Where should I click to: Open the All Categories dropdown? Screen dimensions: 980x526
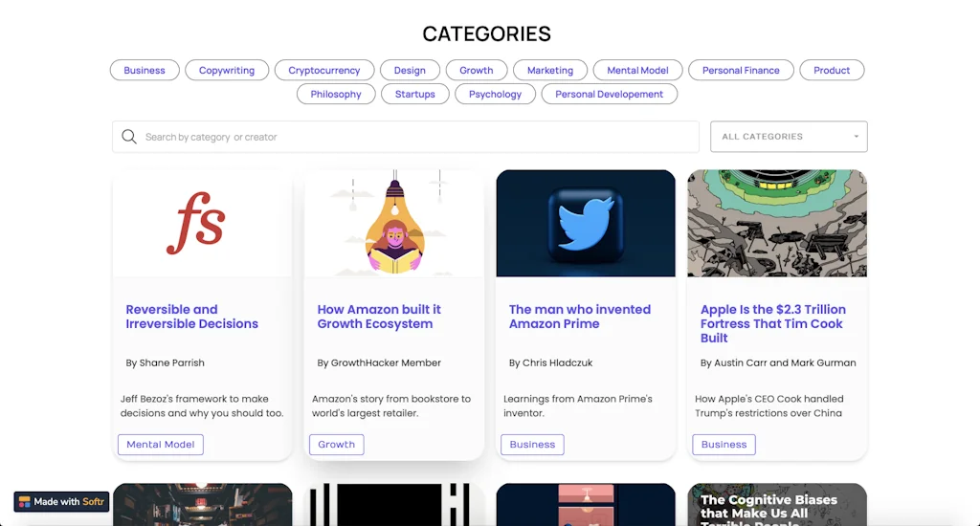click(789, 136)
